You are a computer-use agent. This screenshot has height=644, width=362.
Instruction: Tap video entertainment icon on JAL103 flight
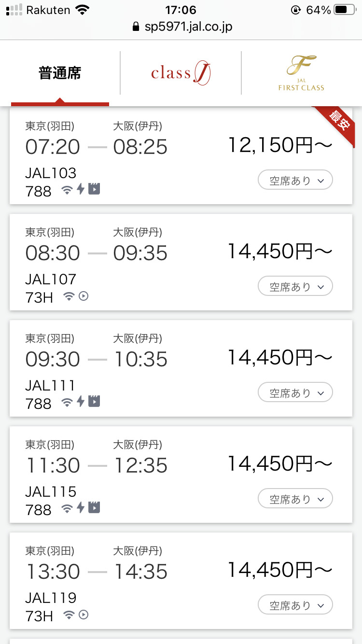coord(94,189)
